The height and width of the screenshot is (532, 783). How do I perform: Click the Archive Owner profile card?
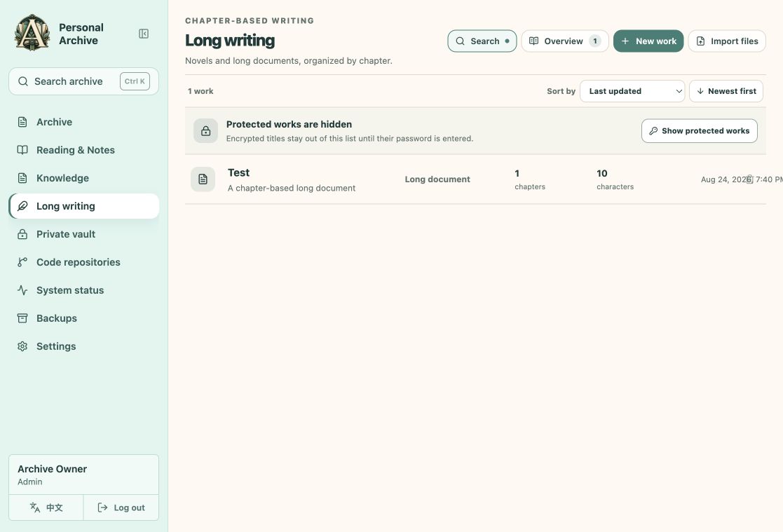[x=84, y=475]
